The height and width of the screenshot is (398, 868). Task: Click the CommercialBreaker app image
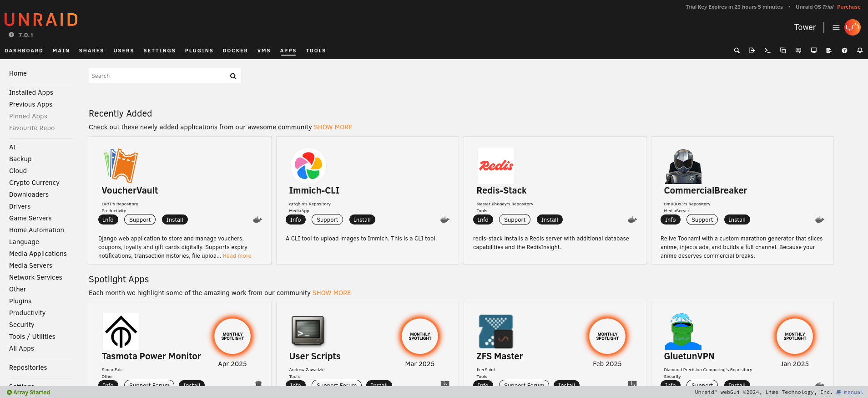683,166
